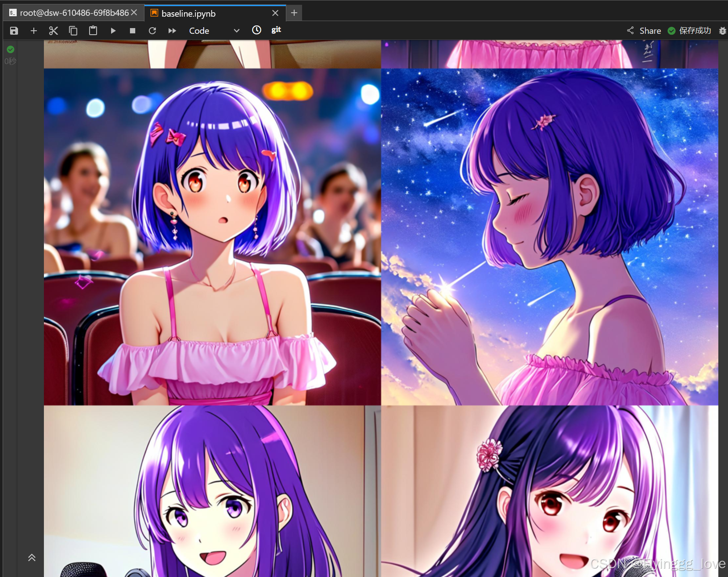Close the root@dsw terminal tab
This screenshot has height=577, width=728.
click(134, 13)
